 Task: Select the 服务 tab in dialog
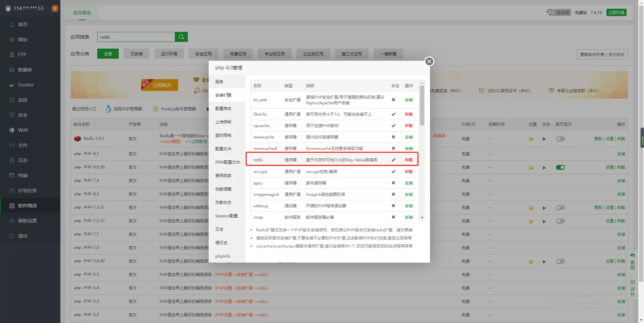point(227,82)
